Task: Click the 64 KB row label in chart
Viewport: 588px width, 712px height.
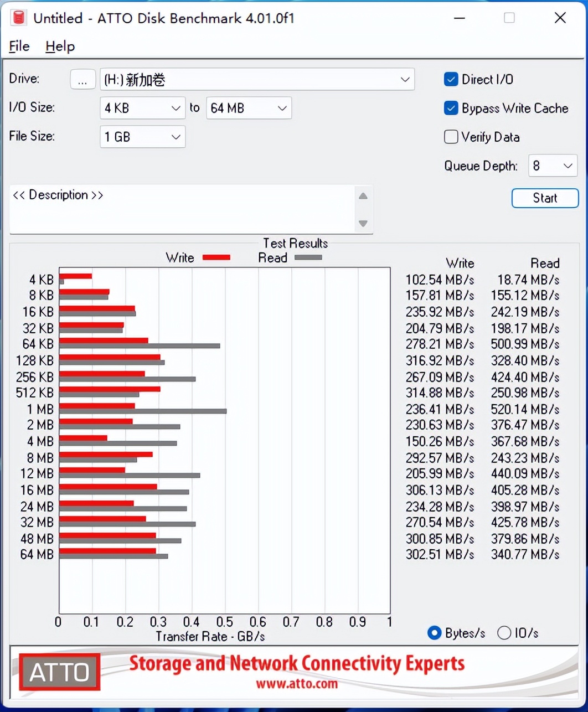Action: pyautogui.click(x=38, y=344)
